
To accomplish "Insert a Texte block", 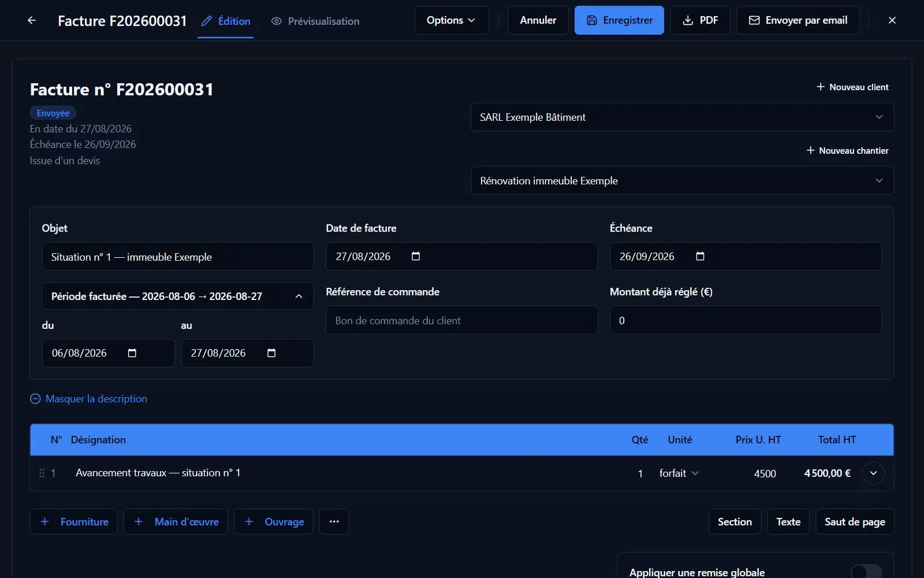I will [x=788, y=521].
